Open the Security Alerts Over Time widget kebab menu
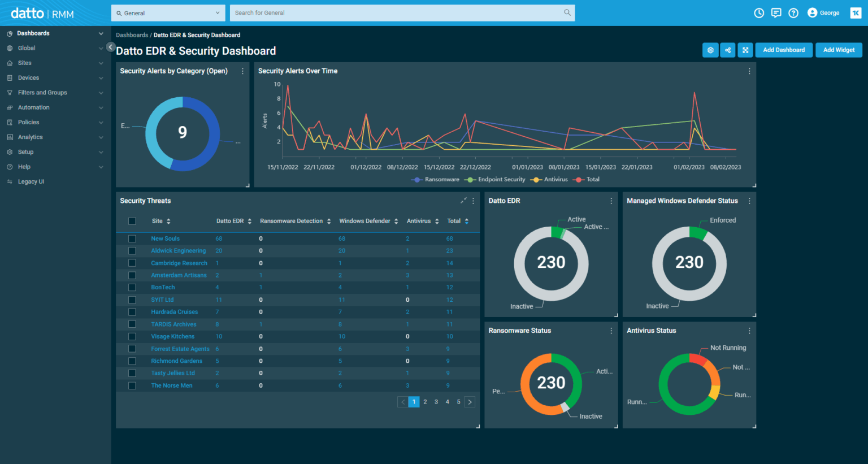Screen dimensions: 868x464 (x=749, y=71)
